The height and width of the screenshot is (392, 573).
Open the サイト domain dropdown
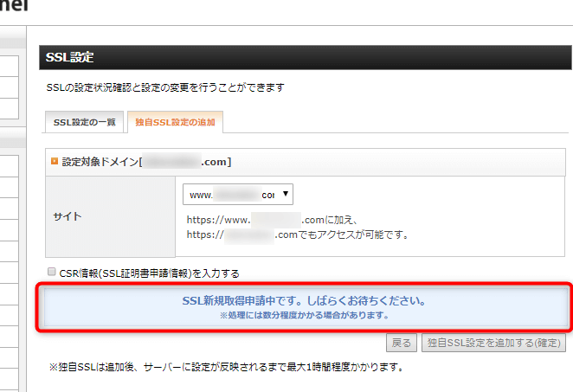pyautogui.click(x=238, y=195)
